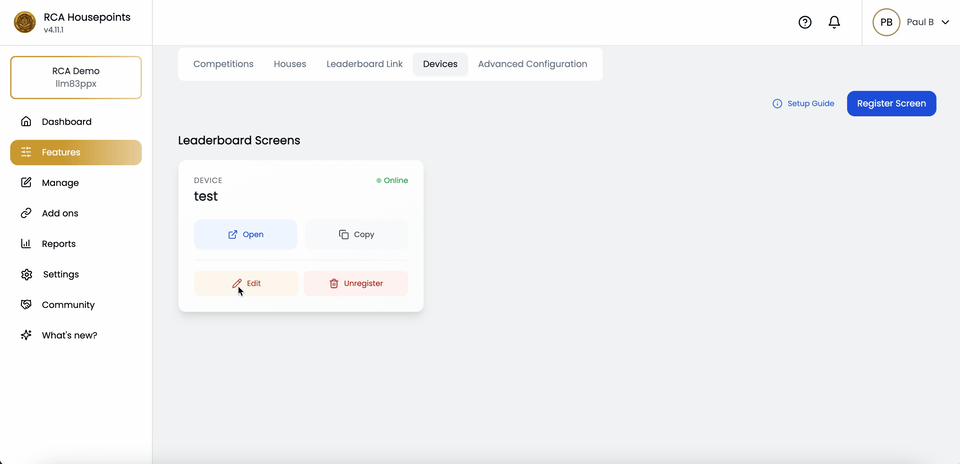Viewport: 960px width, 464px height.
Task: Click the Community icon in sidebar
Action: pos(26,305)
